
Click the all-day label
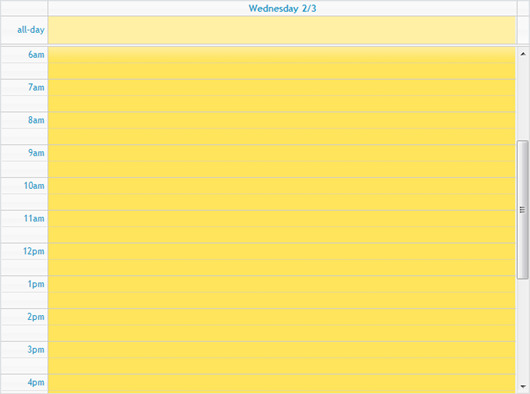[31, 30]
